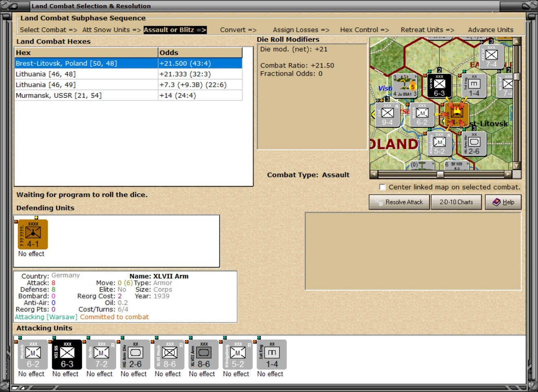Select the XLVII Arm 8-6 attacking unit
Screen dimensions: 538x392
pyautogui.click(x=204, y=355)
